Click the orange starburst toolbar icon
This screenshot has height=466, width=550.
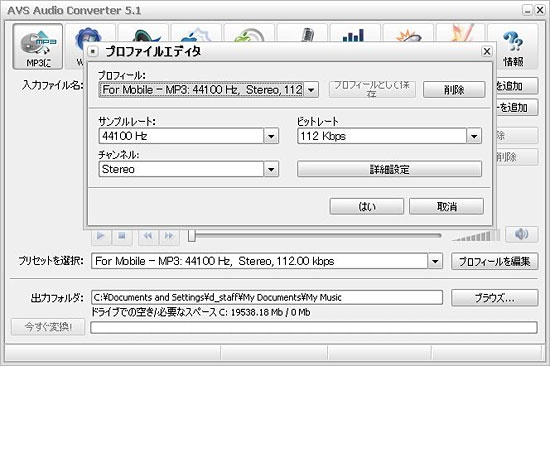pyautogui.click(x=408, y=33)
